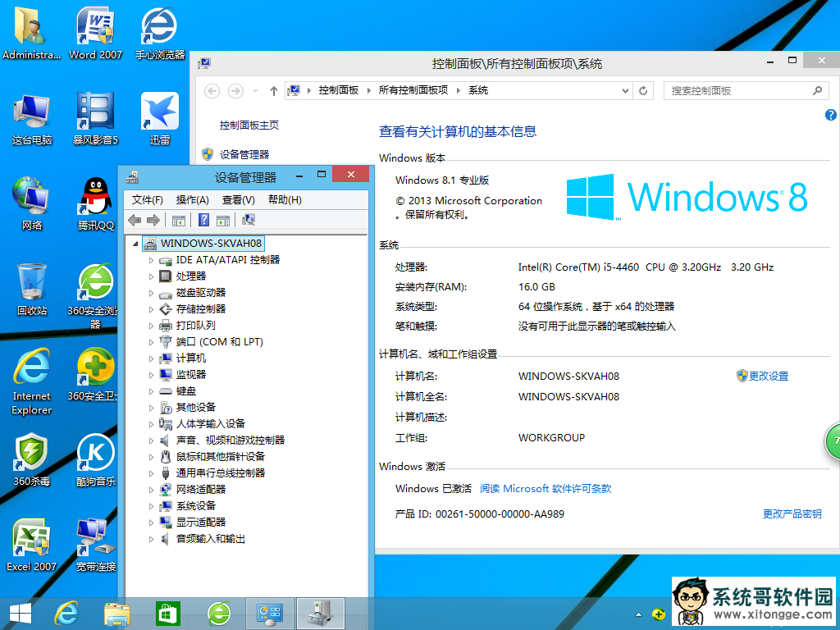This screenshot has width=840, height=630.
Task: Click the Forward arrow in Device Manager toolbar
Action: point(153,220)
